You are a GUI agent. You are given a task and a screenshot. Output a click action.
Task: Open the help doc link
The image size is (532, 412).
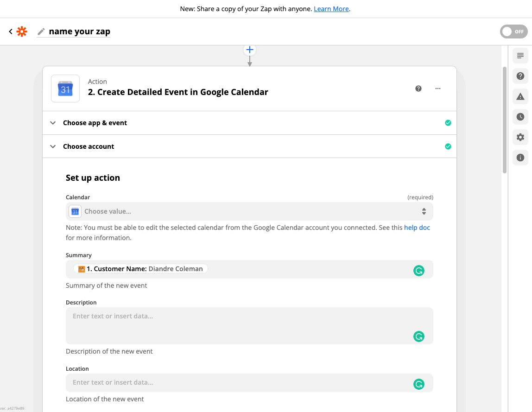click(x=417, y=228)
